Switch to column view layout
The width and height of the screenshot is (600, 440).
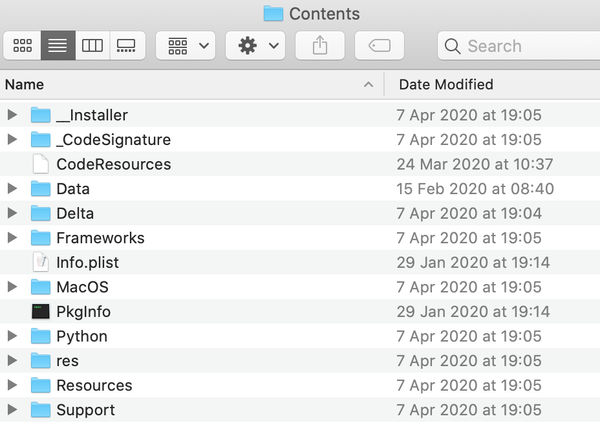coord(92,46)
